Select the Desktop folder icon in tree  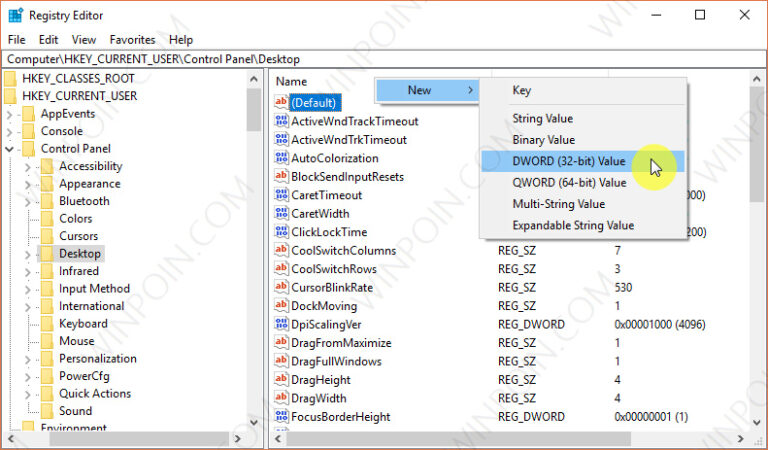pos(46,254)
